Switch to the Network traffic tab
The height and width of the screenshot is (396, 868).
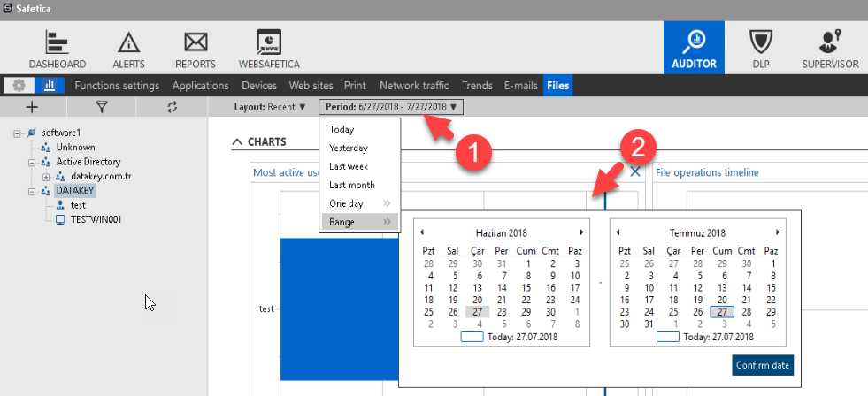coord(414,86)
